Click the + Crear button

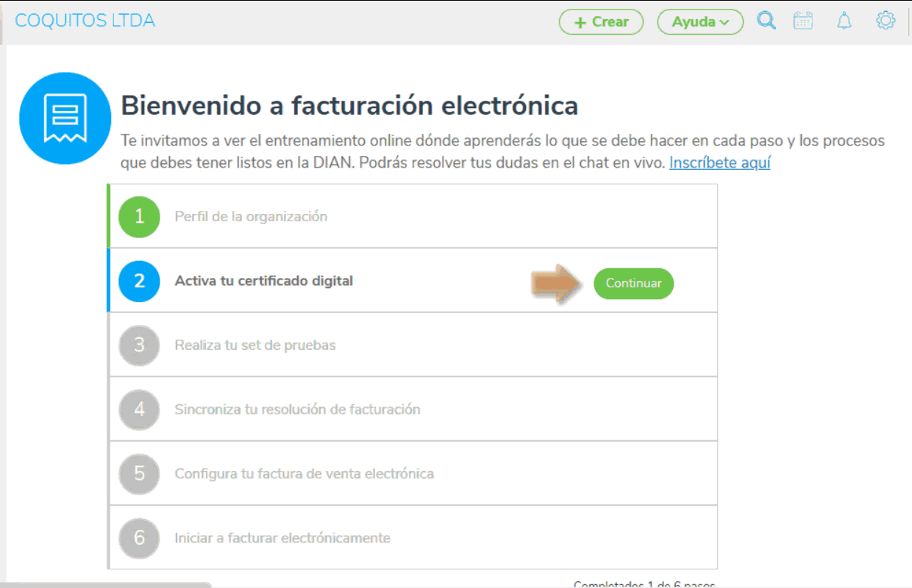click(x=601, y=22)
